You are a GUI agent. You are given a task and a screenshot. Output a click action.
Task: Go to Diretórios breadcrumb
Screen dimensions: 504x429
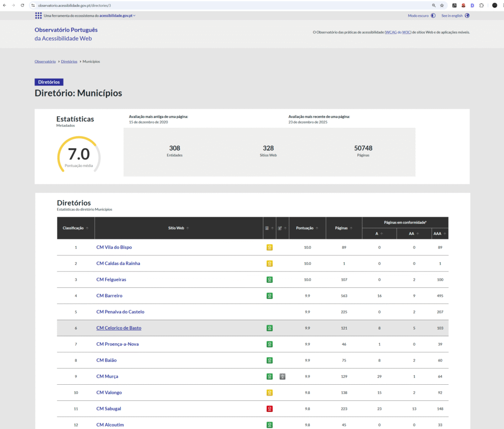(x=69, y=61)
